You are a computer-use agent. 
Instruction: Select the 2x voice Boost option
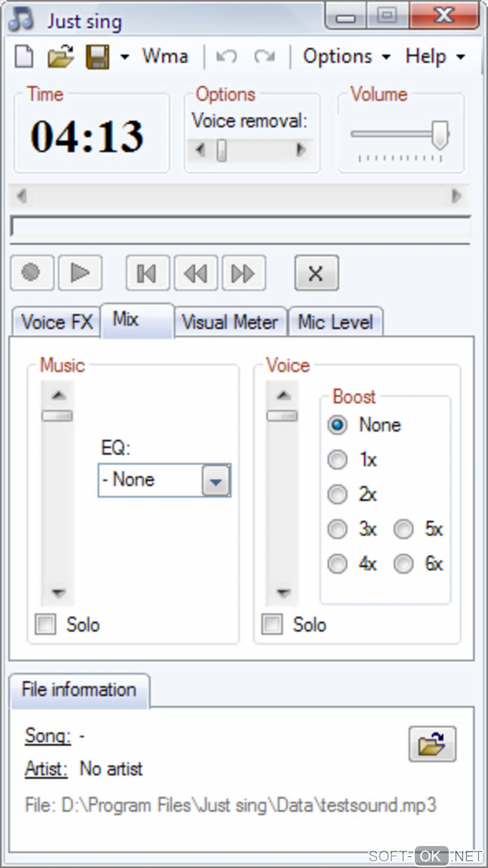pos(337,494)
